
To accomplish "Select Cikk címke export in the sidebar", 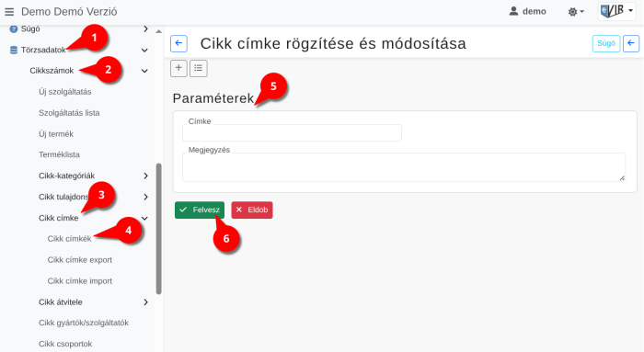I will tap(80, 260).
